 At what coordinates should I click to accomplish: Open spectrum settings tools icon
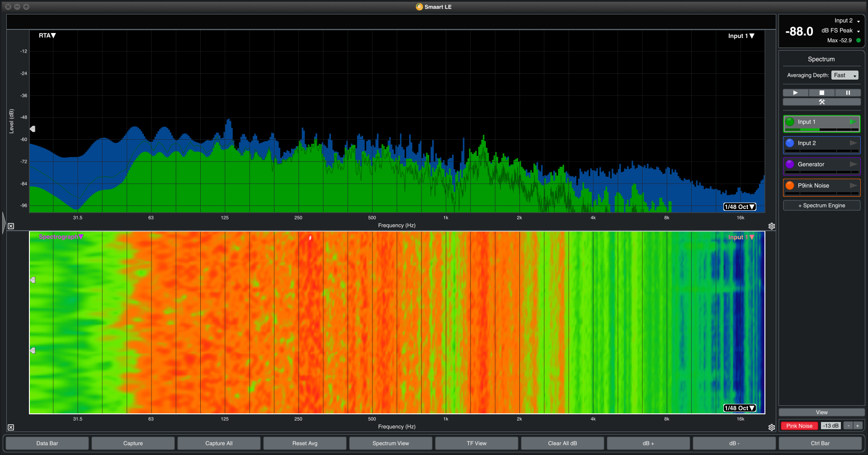click(x=821, y=102)
